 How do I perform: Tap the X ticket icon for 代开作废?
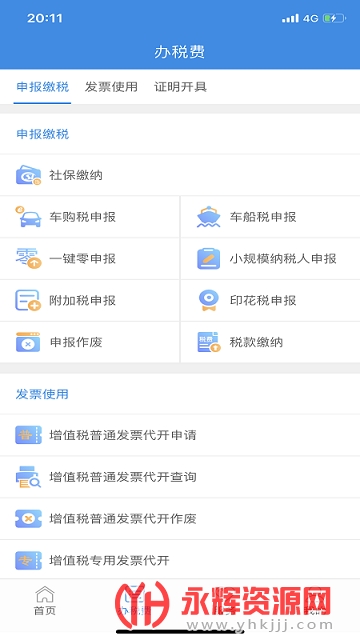tap(28, 519)
